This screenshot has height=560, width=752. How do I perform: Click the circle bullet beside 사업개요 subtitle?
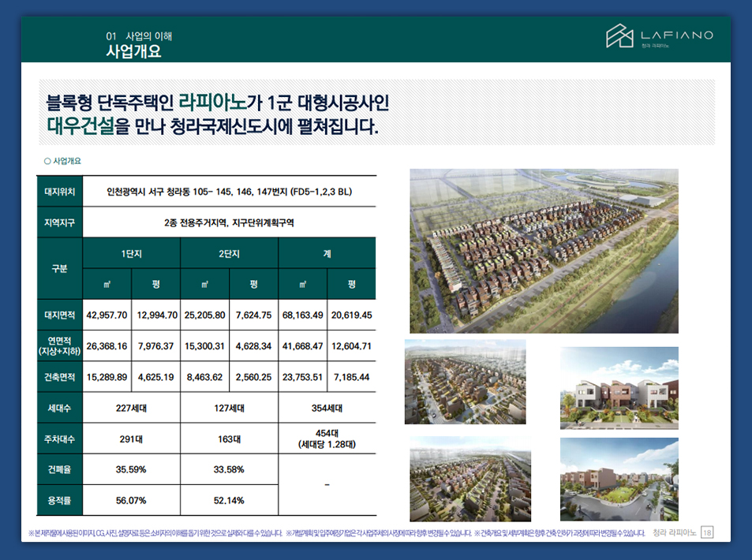point(47,161)
